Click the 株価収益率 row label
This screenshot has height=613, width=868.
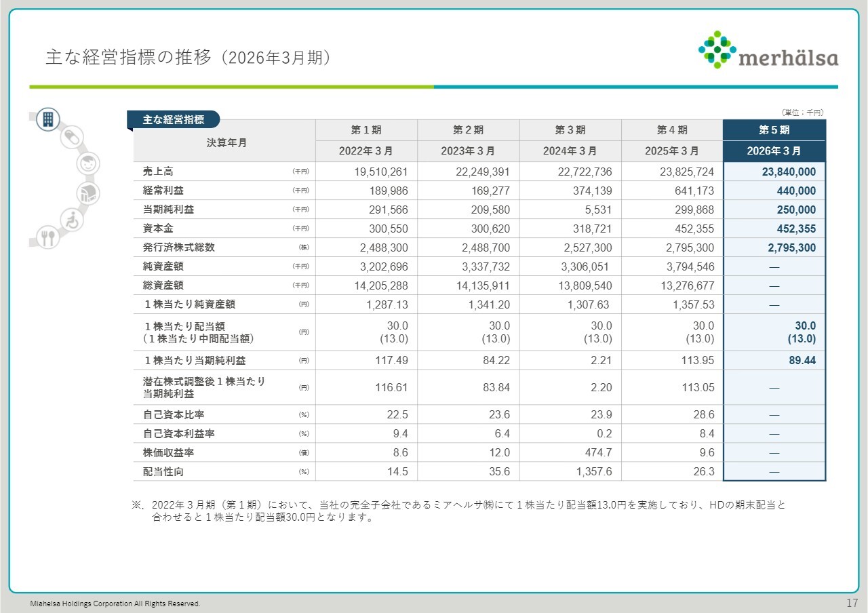[x=168, y=452]
